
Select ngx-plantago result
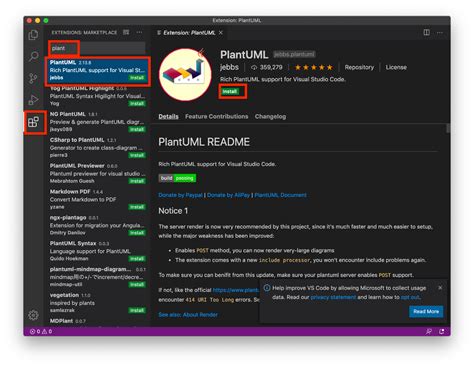click(x=97, y=225)
